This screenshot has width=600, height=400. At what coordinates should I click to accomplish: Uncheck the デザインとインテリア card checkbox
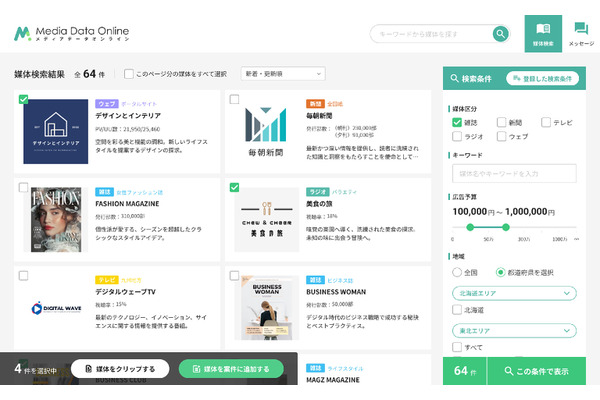click(23, 100)
